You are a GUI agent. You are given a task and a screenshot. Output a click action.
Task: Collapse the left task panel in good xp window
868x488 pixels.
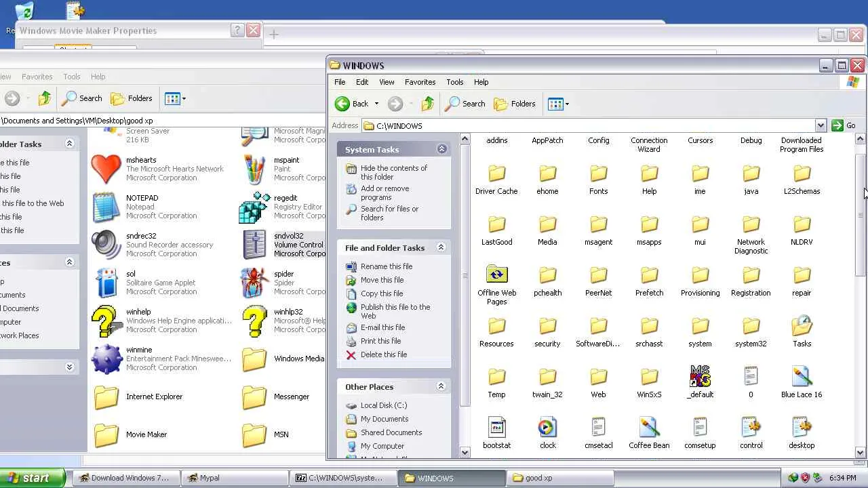click(x=69, y=144)
